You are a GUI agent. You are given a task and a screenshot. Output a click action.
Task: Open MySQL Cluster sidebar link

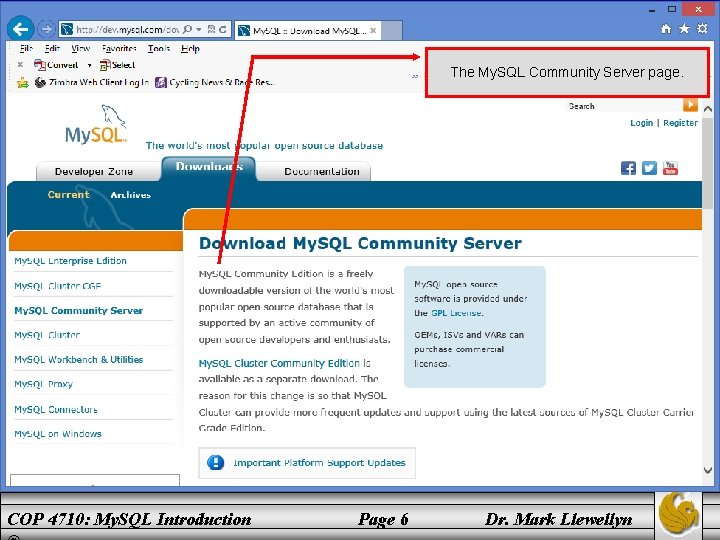point(47,335)
